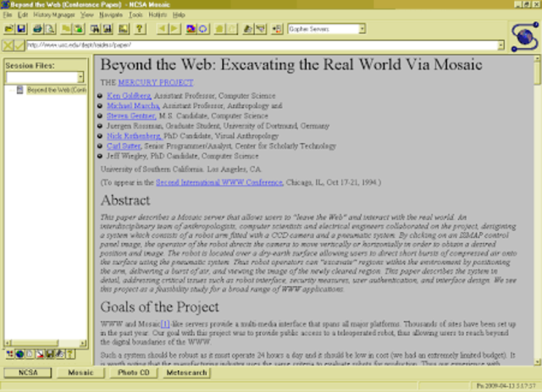Select Beyond the Web entry in session tree

coord(57,90)
